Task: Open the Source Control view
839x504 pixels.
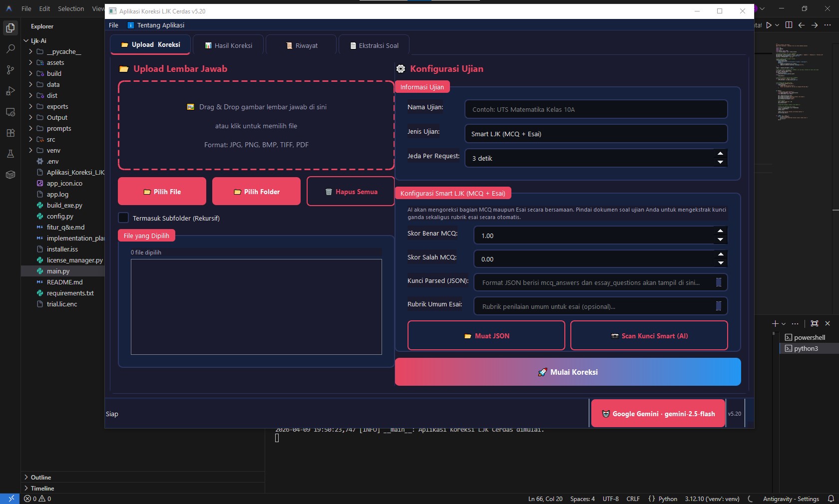Action: click(10, 70)
